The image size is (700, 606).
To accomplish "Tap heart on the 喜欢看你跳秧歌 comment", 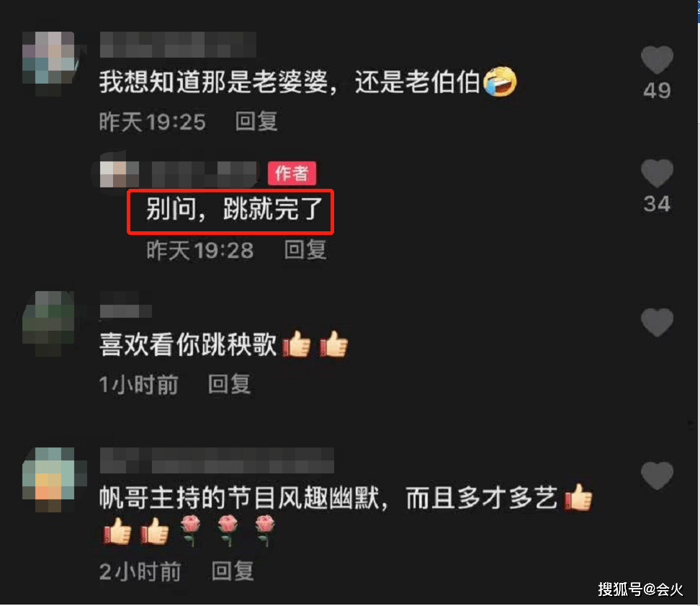I will click(x=657, y=322).
